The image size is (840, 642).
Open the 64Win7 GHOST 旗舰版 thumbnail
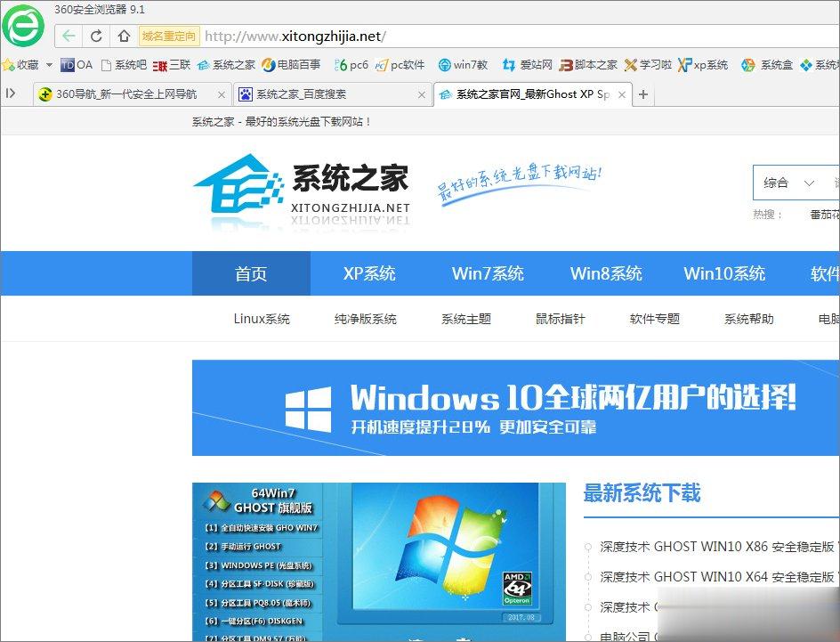379,562
